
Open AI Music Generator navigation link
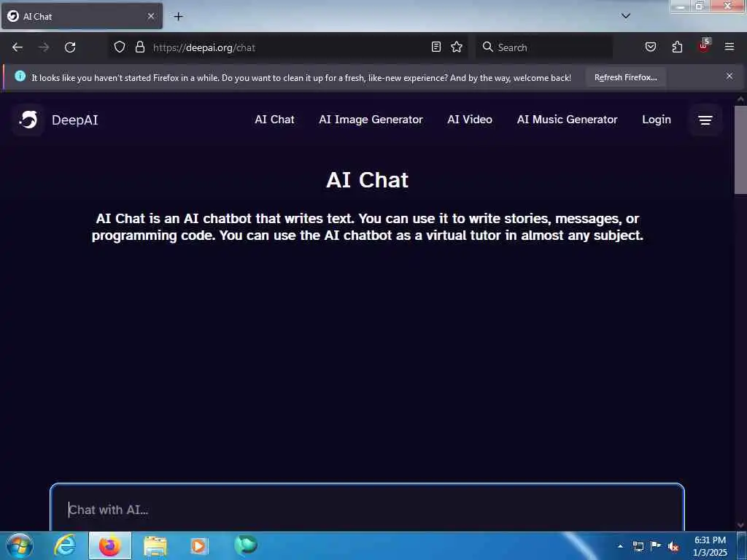(567, 120)
